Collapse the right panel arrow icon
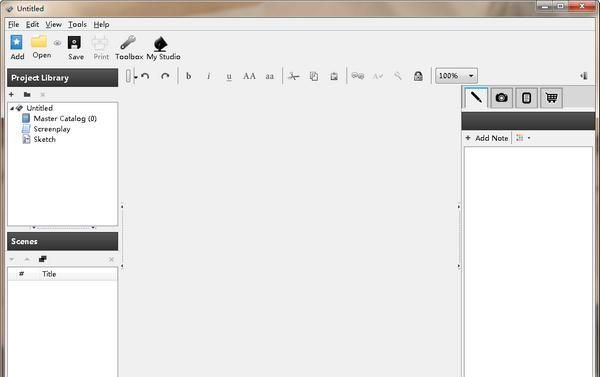 pyautogui.click(x=584, y=76)
